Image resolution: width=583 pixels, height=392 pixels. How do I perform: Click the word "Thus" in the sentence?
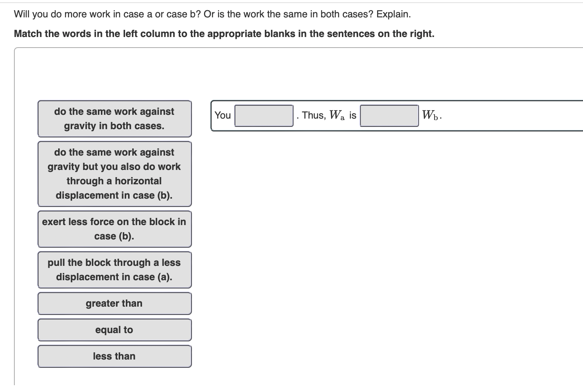[x=314, y=115]
